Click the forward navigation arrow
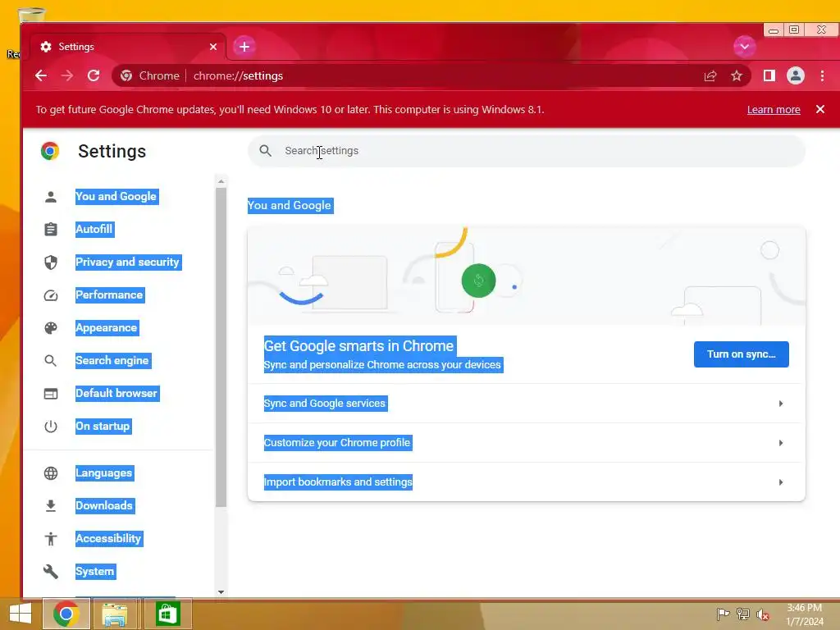This screenshot has width=840, height=630. (67, 76)
